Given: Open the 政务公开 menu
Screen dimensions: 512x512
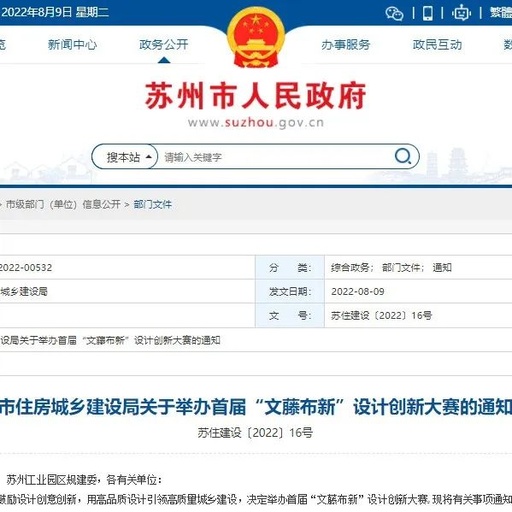Looking at the screenshot, I should pos(164,45).
